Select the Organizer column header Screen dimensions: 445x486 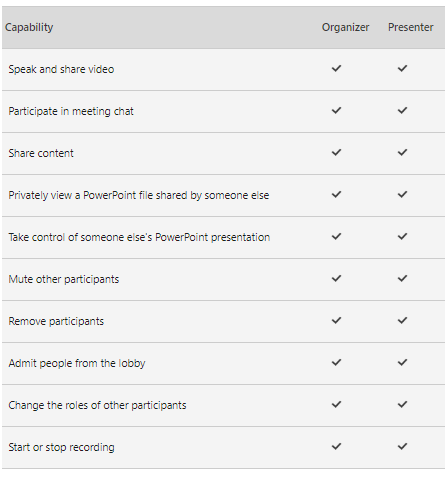pyautogui.click(x=345, y=27)
